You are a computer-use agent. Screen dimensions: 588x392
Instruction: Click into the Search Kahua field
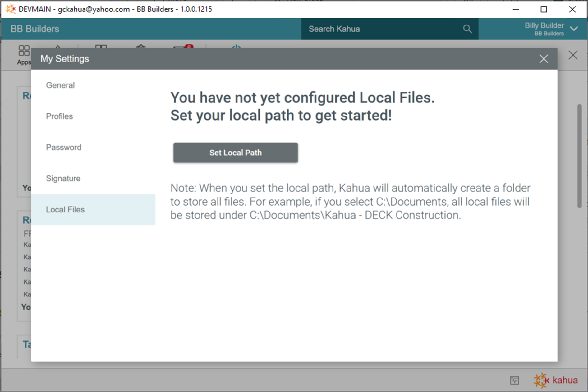(x=382, y=29)
